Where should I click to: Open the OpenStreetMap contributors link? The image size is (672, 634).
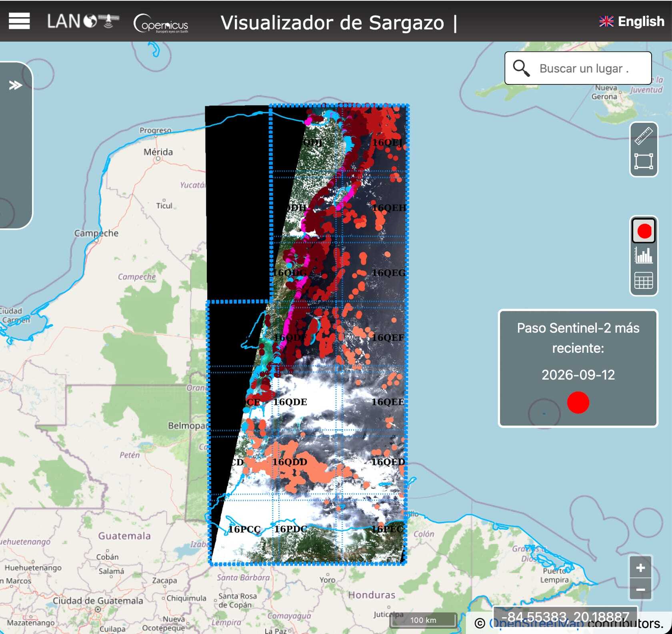tap(536, 623)
